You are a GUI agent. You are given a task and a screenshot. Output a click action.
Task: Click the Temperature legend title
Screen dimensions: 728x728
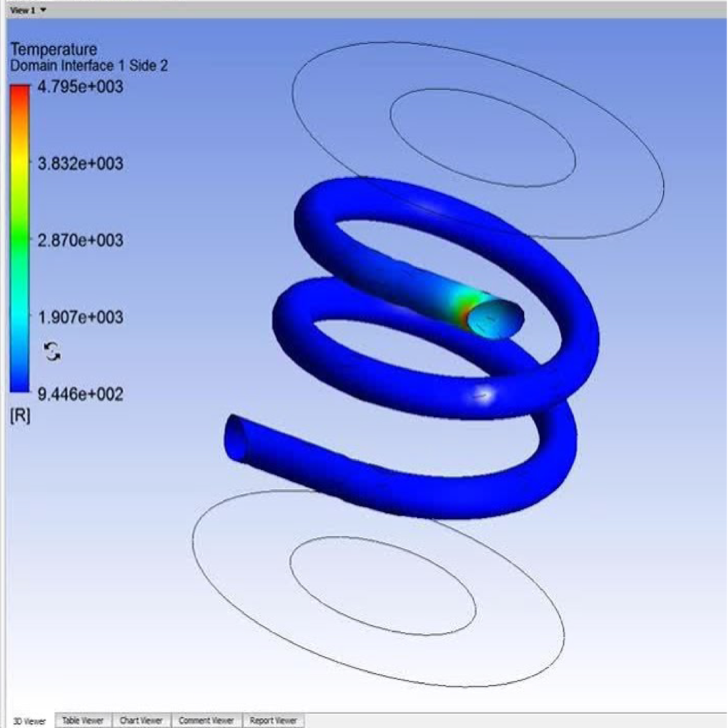click(54, 50)
